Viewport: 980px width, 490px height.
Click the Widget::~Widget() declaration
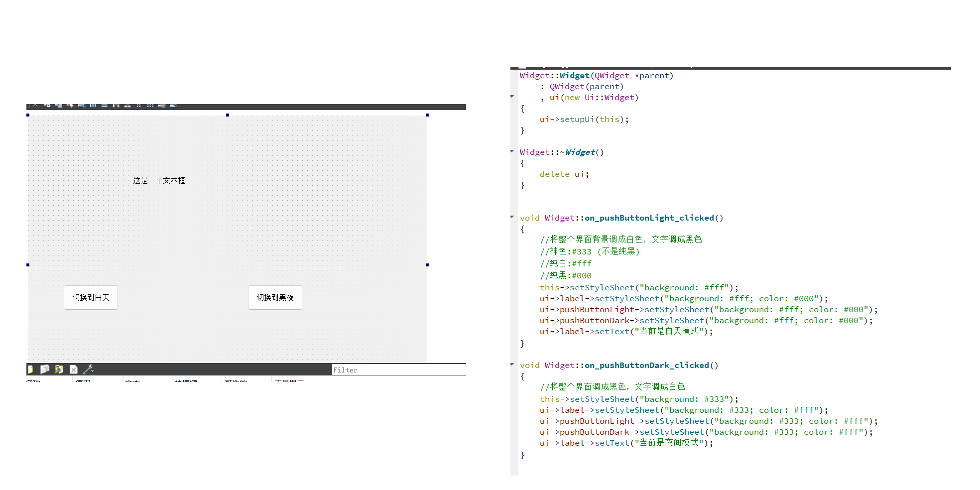562,152
